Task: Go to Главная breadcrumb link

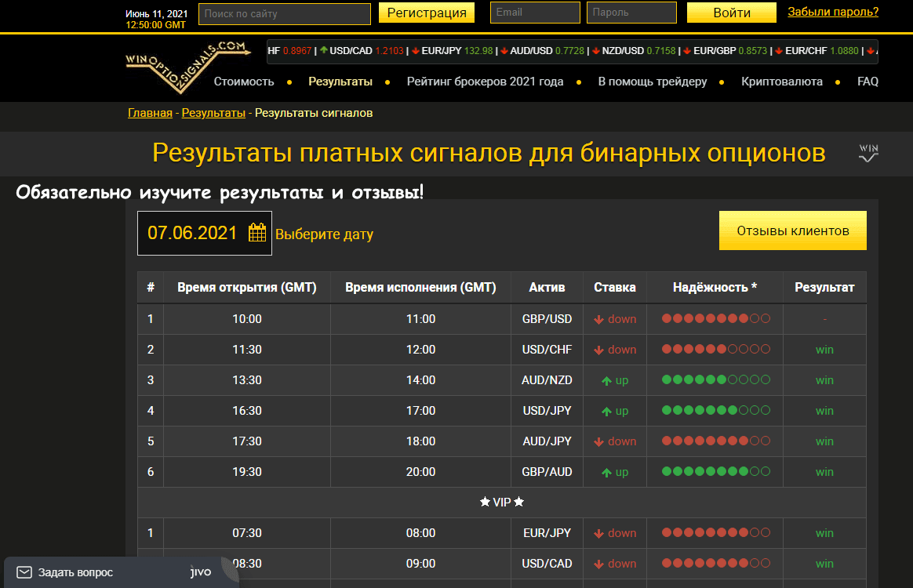Action: click(x=150, y=113)
